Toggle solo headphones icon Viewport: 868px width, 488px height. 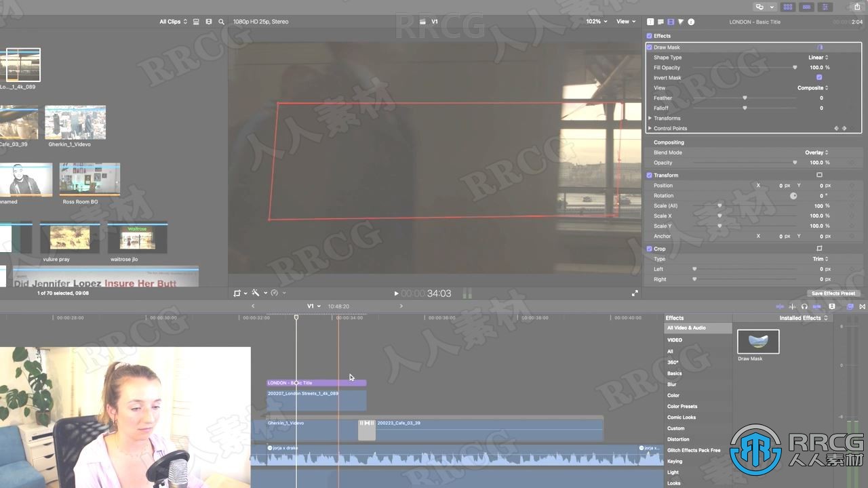pyautogui.click(x=804, y=306)
